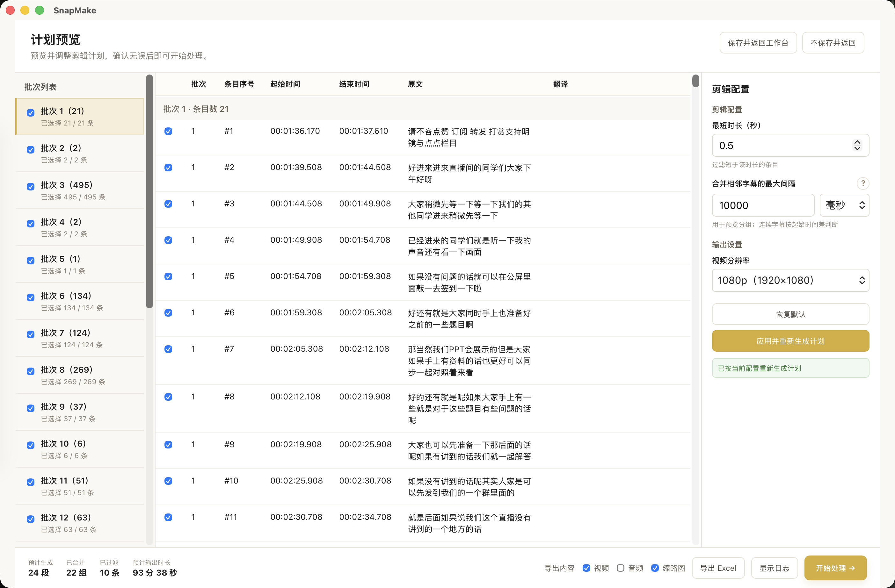Select batch 7 (124) in batch list

tap(80, 338)
